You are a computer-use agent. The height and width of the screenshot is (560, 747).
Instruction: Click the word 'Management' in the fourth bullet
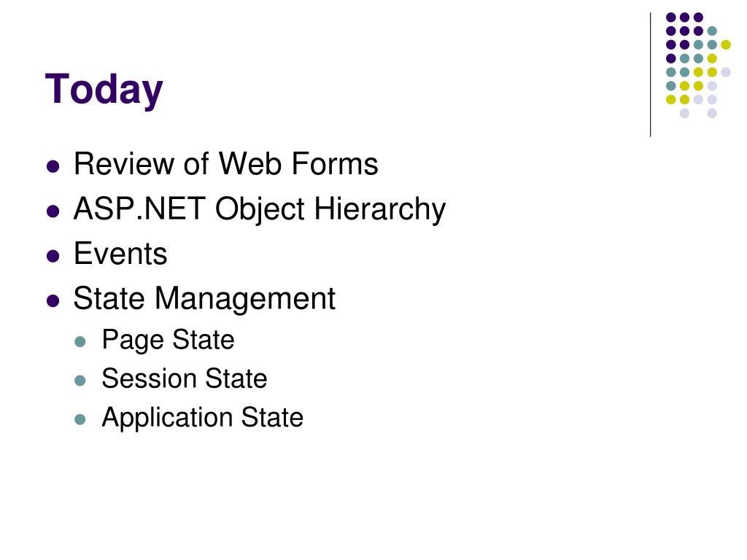[245, 300]
